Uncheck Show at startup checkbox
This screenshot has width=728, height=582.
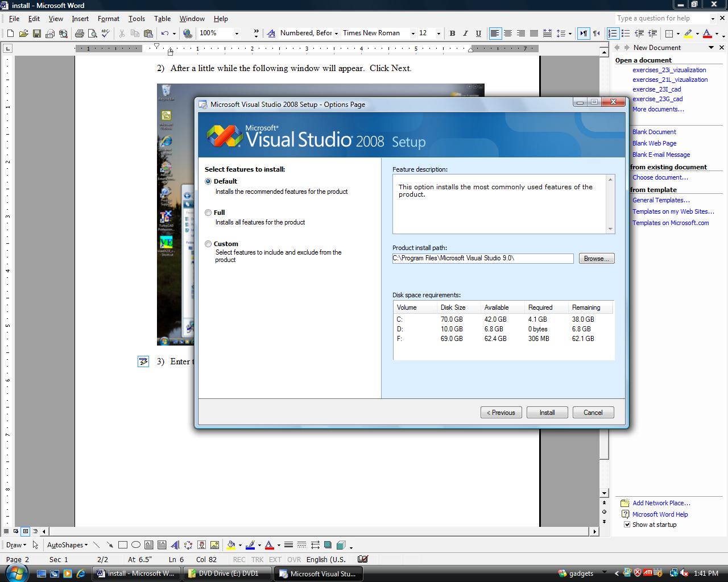(627, 525)
